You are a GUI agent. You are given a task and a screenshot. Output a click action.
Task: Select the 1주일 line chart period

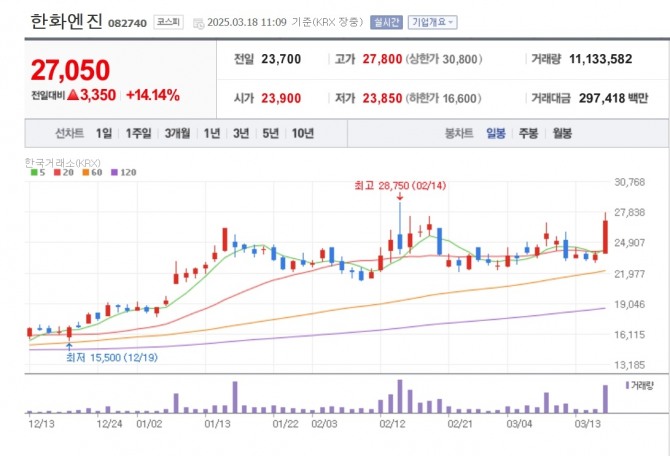click(138, 133)
